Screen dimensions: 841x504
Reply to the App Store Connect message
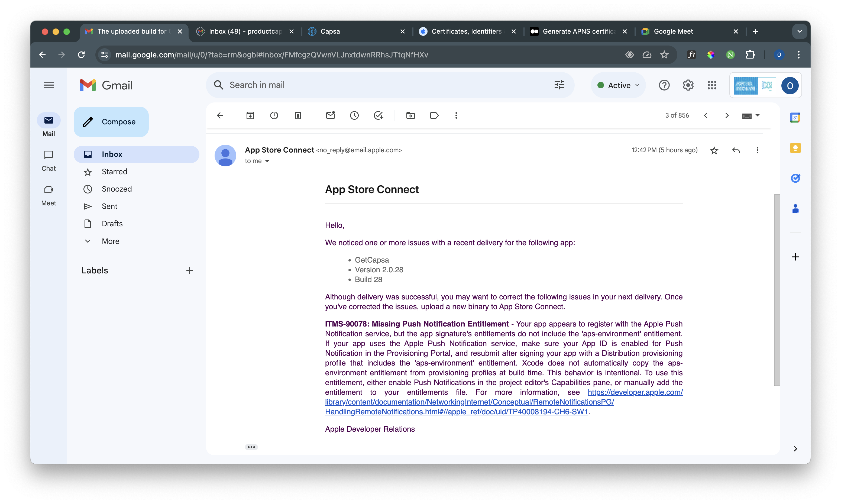click(736, 150)
